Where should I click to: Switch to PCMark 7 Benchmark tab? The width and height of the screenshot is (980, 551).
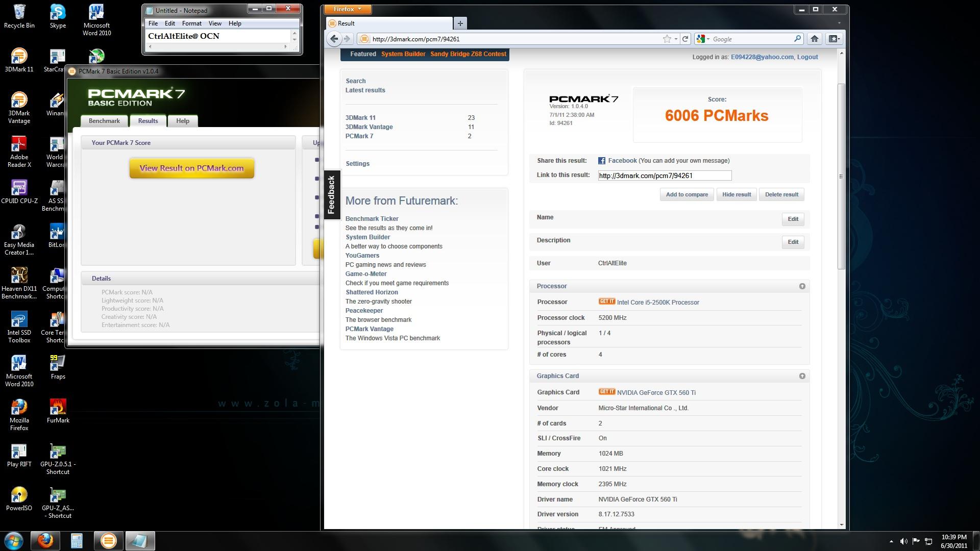pyautogui.click(x=104, y=121)
